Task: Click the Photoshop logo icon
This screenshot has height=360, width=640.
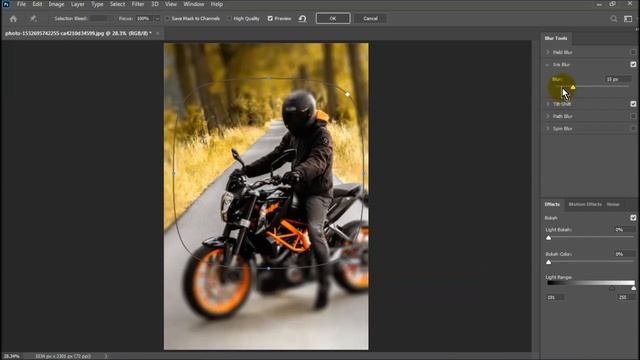Action: [x=6, y=4]
